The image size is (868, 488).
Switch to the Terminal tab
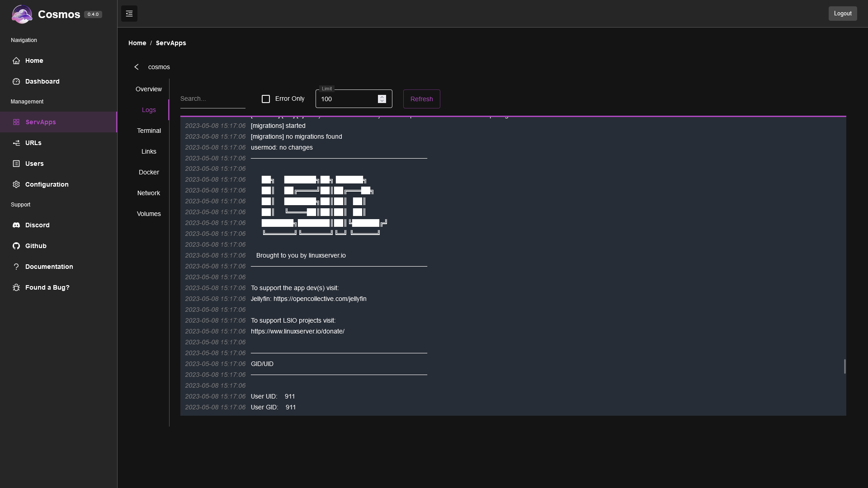tap(149, 131)
